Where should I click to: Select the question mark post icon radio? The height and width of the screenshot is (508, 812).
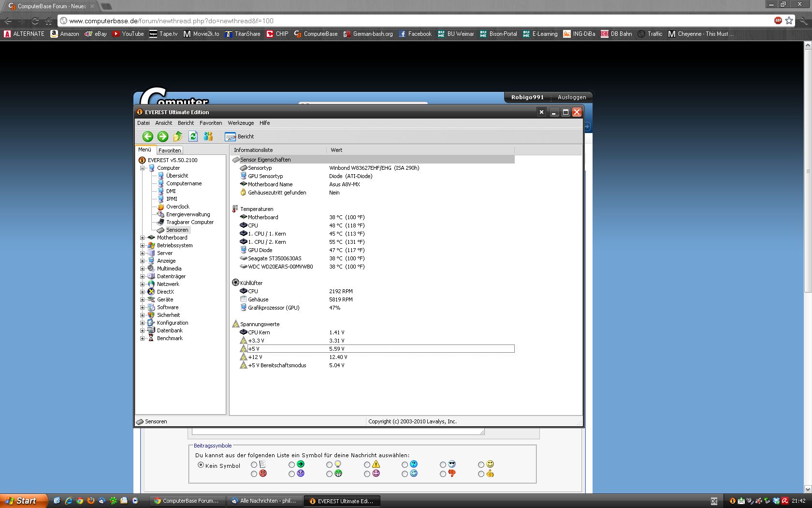[x=405, y=464]
